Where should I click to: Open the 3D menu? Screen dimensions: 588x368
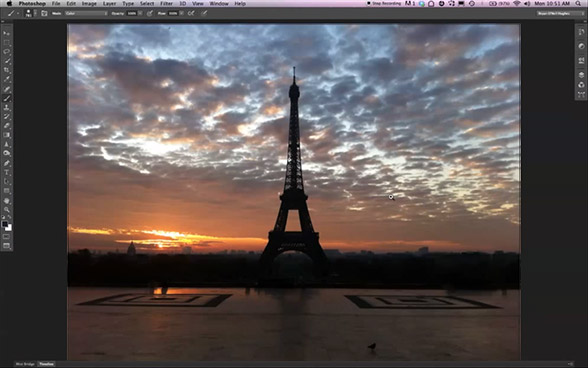click(x=183, y=3)
